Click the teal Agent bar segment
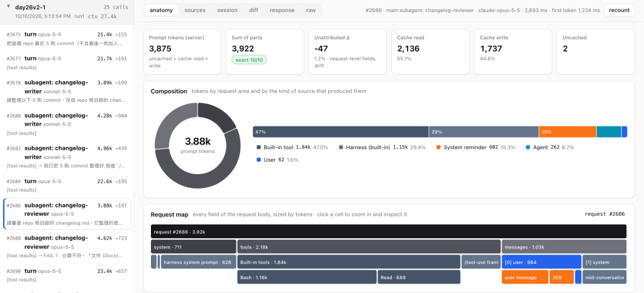 [x=609, y=132]
